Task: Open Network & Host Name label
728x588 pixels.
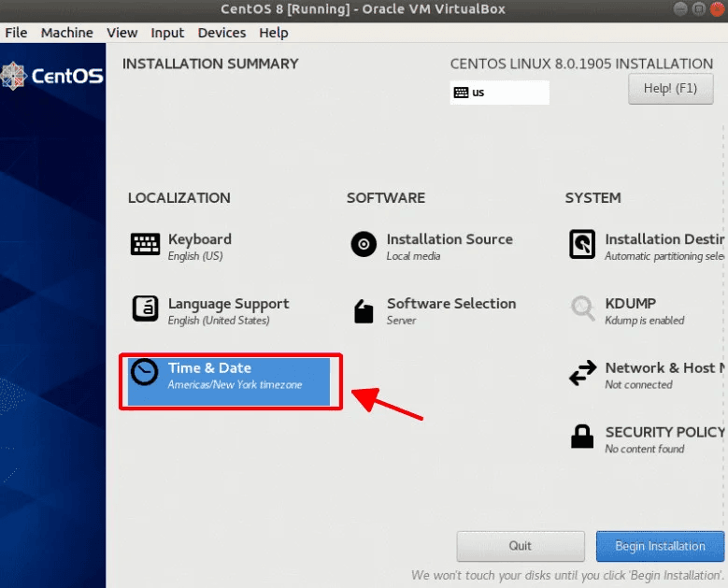Action: click(664, 367)
